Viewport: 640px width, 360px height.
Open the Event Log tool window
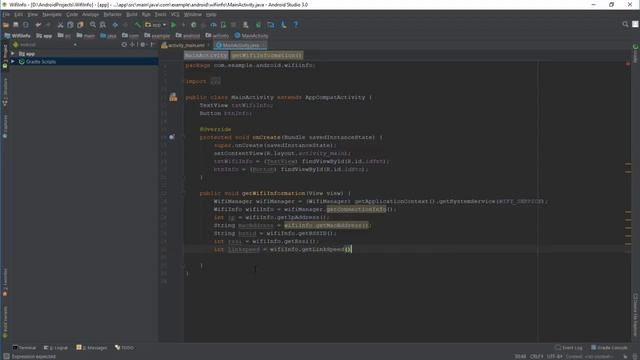point(569,348)
